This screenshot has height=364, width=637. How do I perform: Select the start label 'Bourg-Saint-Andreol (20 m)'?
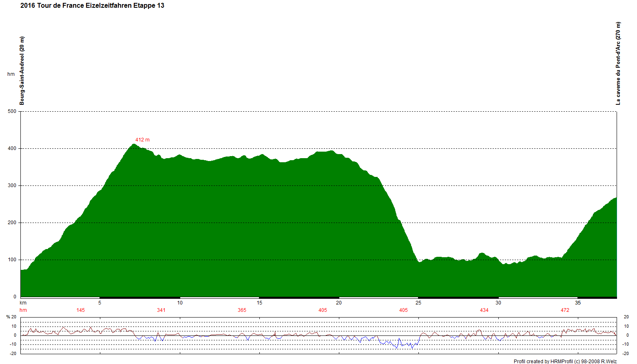(x=22, y=71)
